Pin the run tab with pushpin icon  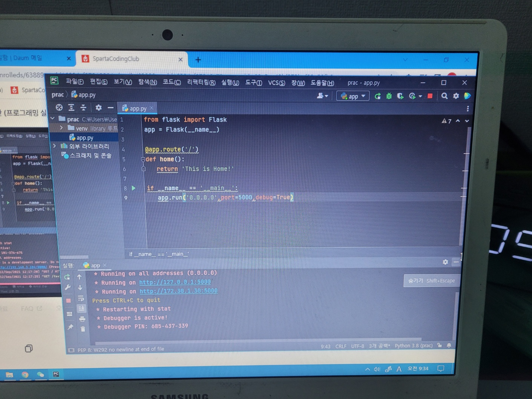click(x=70, y=327)
